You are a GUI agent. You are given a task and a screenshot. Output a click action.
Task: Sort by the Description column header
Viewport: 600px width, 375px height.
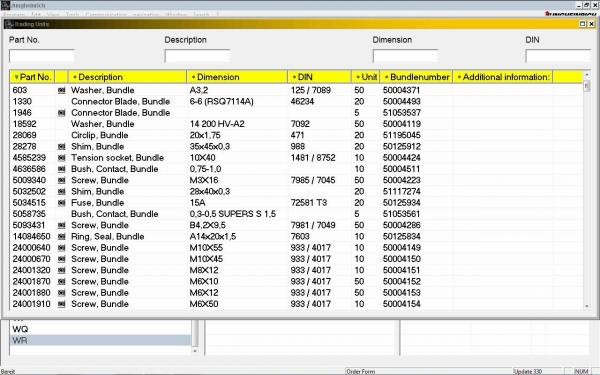pyautogui.click(x=127, y=77)
